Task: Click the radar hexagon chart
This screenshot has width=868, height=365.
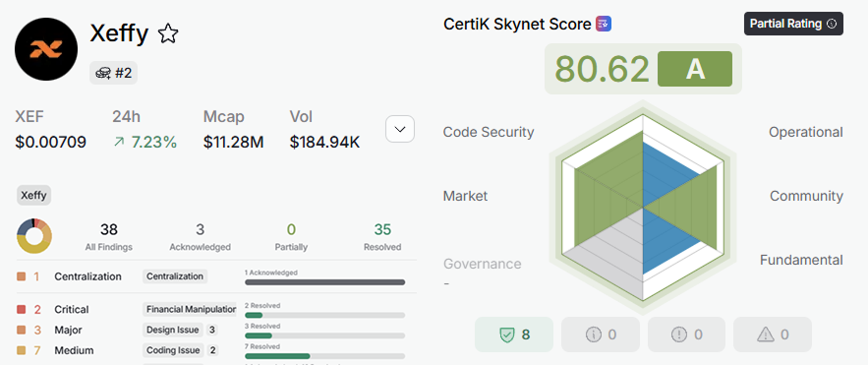Action: click(643, 208)
